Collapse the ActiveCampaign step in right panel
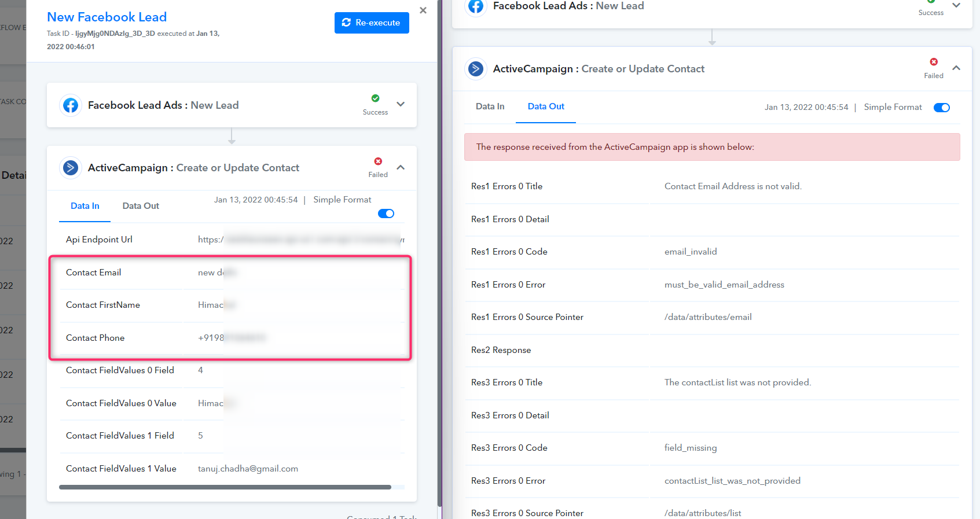 956,68
